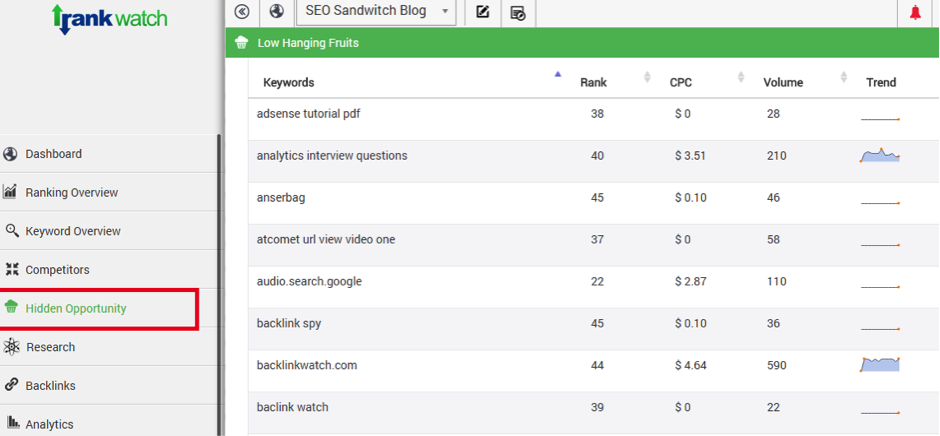940x436 pixels.
Task: Click CPC value $ 2.87
Action: [690, 281]
